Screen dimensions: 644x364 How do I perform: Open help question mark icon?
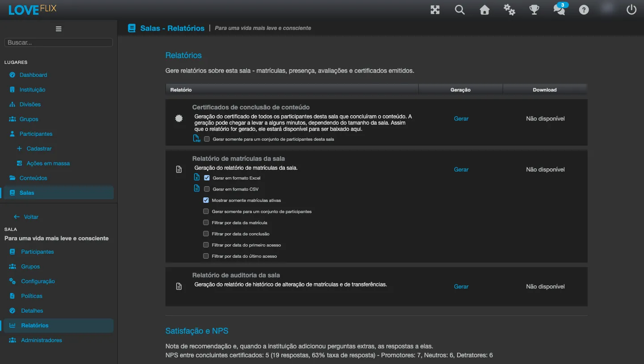[584, 10]
